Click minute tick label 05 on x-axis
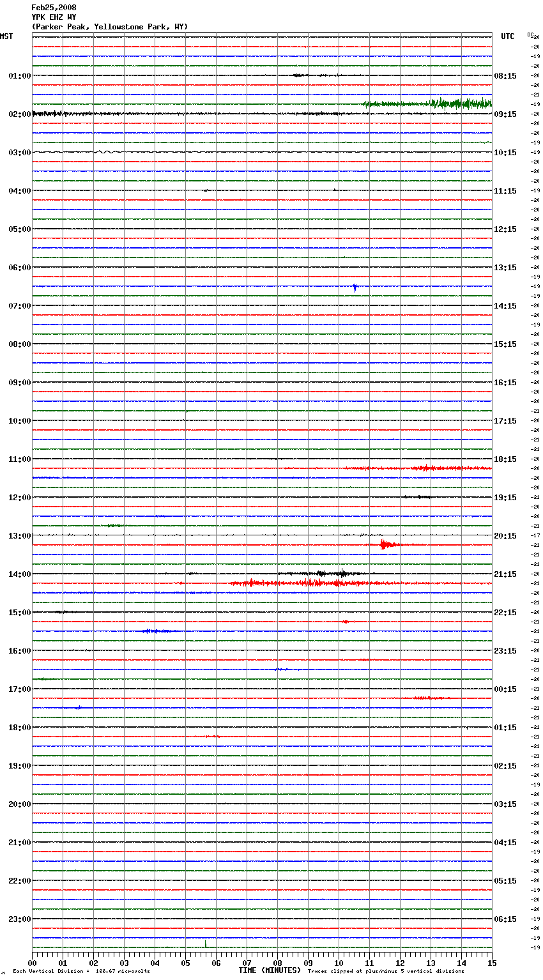This screenshot has height=980, width=543. (185, 962)
